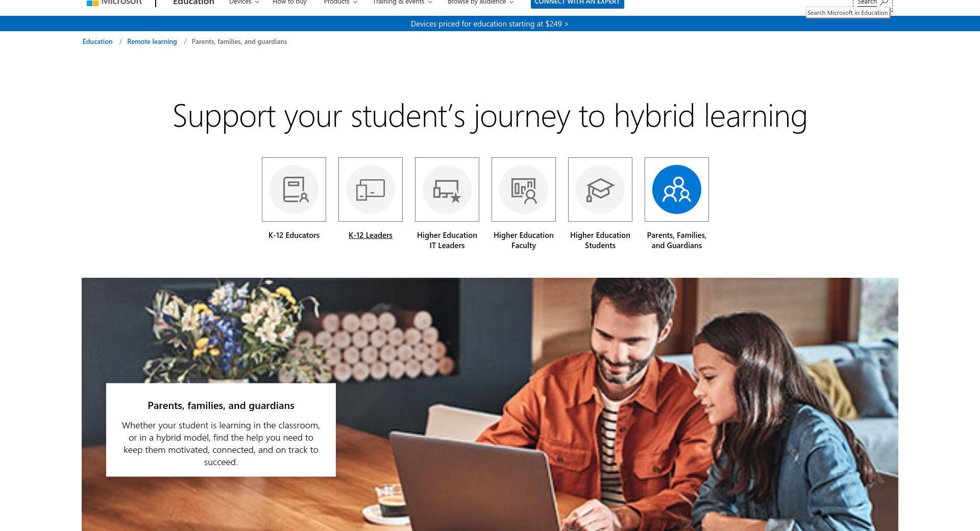
Task: Choose the Higher Education Faculty icon tile
Action: tap(524, 189)
